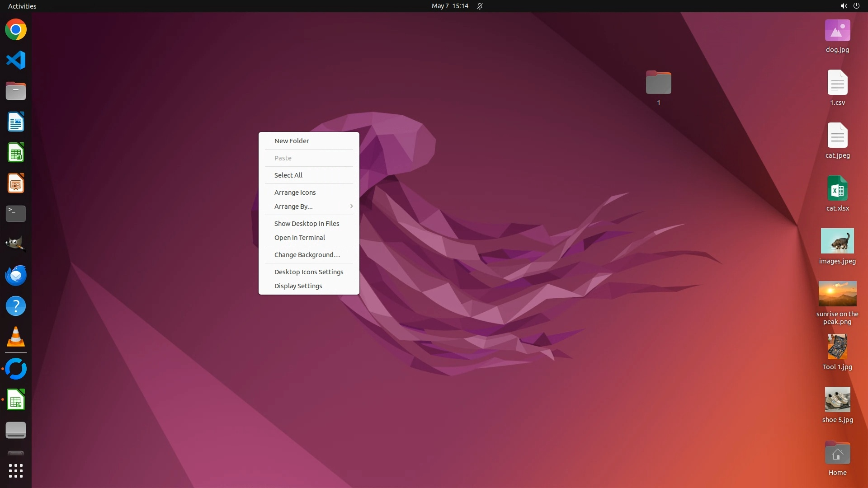Viewport: 868px width, 488px height.
Task: Open LibreOffice Writer from the dock
Action: click(x=16, y=122)
